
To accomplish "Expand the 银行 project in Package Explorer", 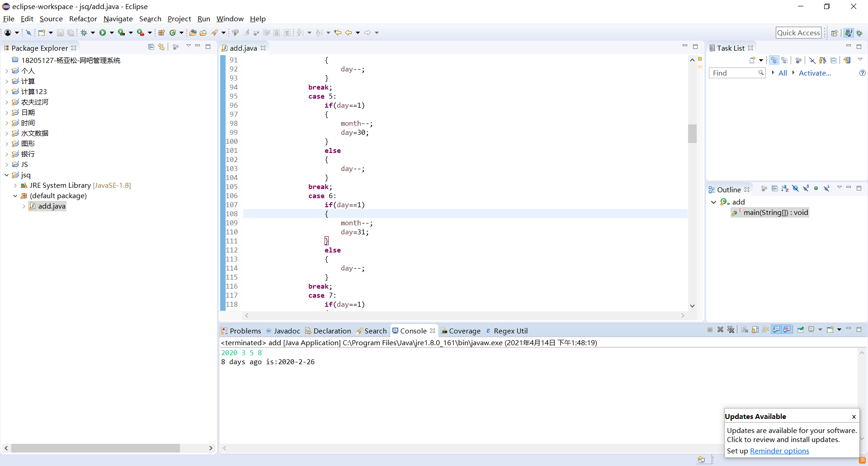I will click(7, 154).
